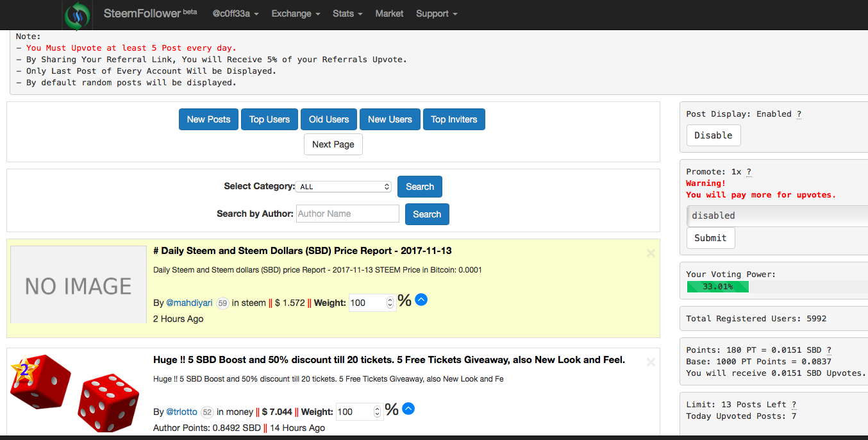Upvote the Daily Steem price report post
The height and width of the screenshot is (440, 868).
(421, 300)
